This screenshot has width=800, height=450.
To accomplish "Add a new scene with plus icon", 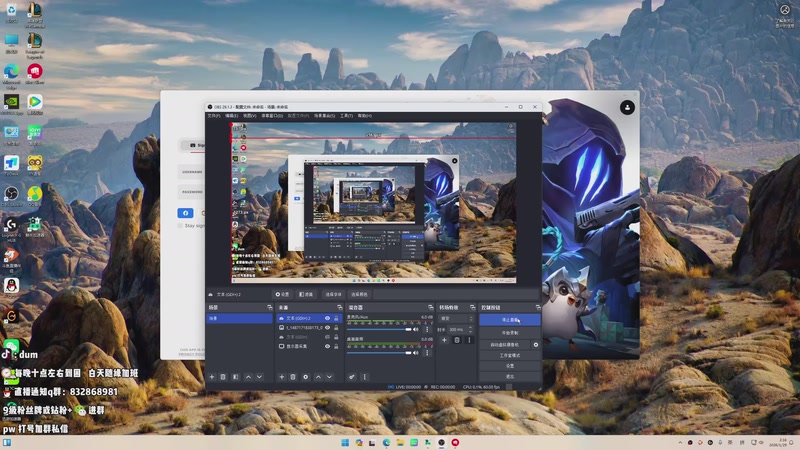I will pos(211,377).
